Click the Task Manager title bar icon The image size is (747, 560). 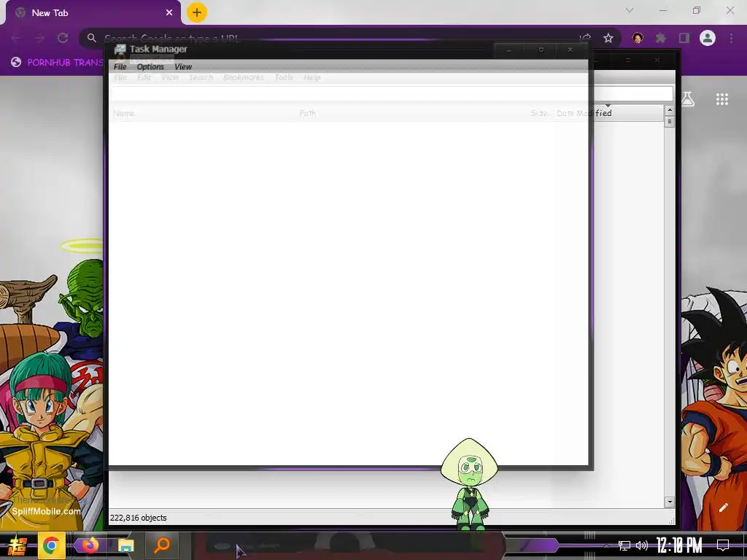[120, 49]
